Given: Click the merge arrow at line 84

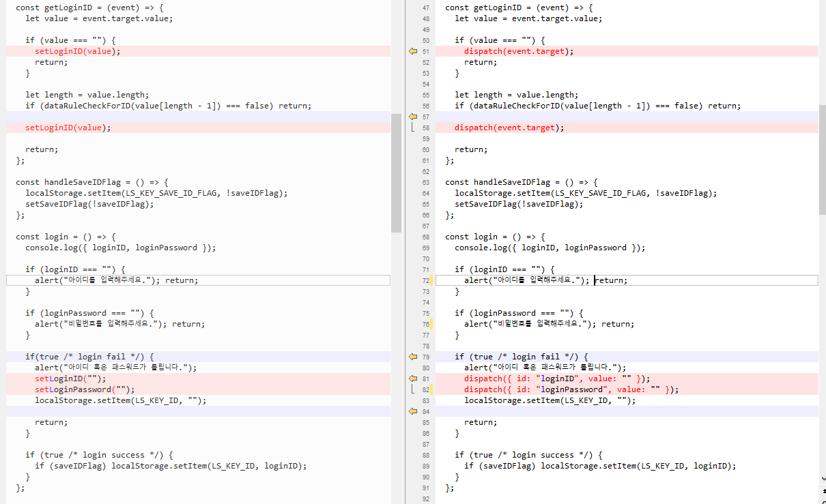Looking at the screenshot, I should (412, 411).
